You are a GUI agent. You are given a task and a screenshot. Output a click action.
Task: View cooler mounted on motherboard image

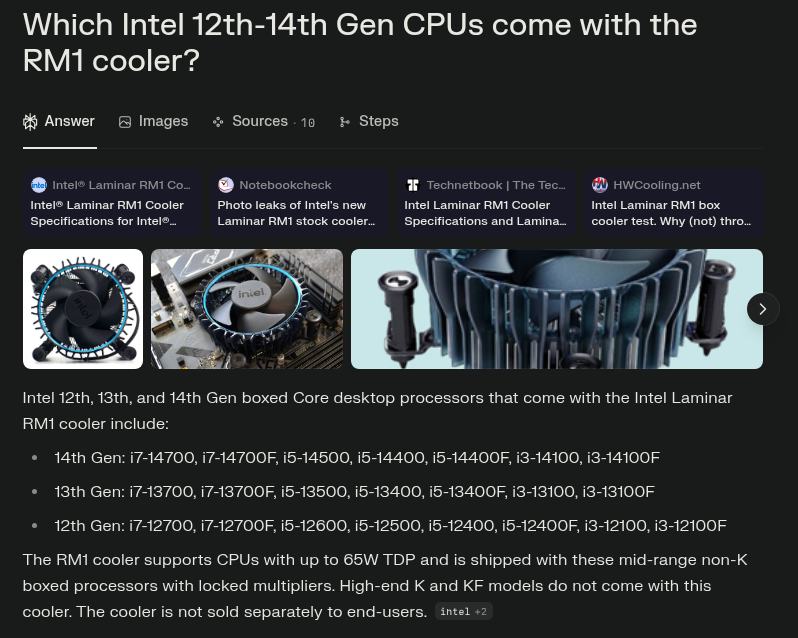click(x=247, y=309)
